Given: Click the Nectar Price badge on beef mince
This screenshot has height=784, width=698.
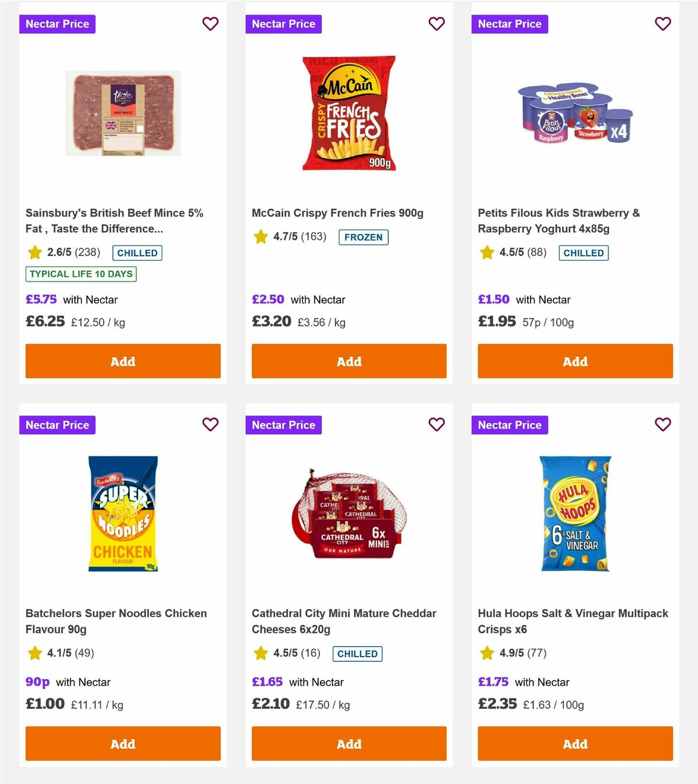Looking at the screenshot, I should 57,24.
